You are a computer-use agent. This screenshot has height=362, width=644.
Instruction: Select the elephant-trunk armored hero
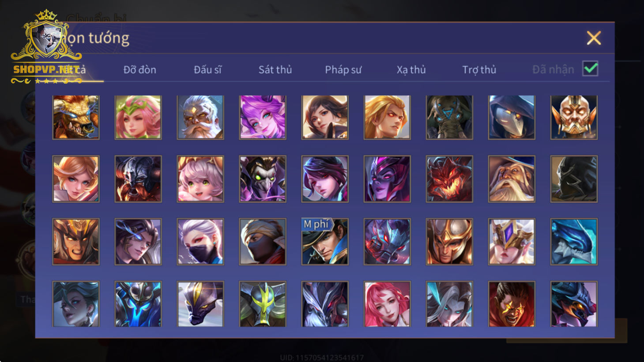click(449, 117)
